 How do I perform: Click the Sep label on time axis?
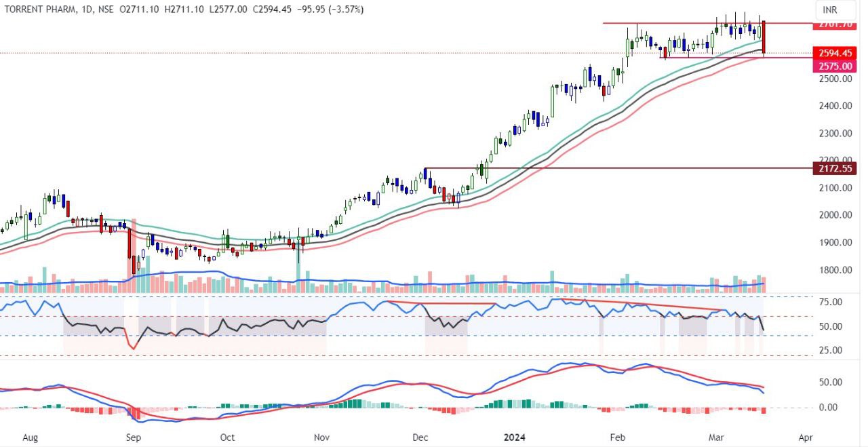tap(134, 438)
